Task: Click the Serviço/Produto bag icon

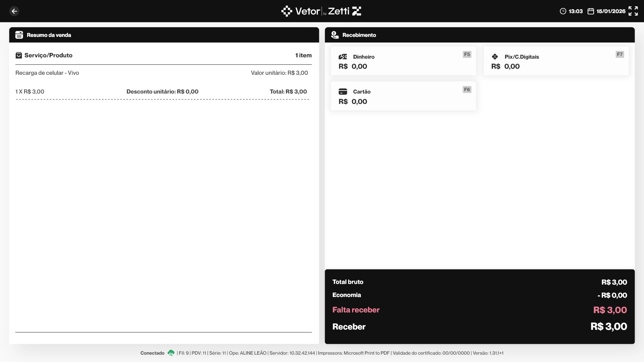Action: (x=19, y=55)
